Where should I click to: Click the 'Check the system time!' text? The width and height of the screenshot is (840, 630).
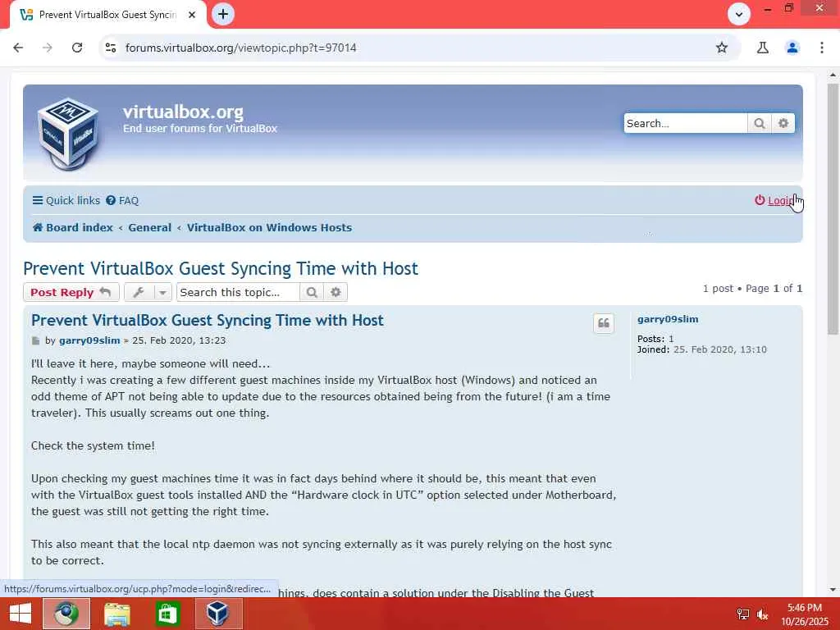tap(93, 445)
